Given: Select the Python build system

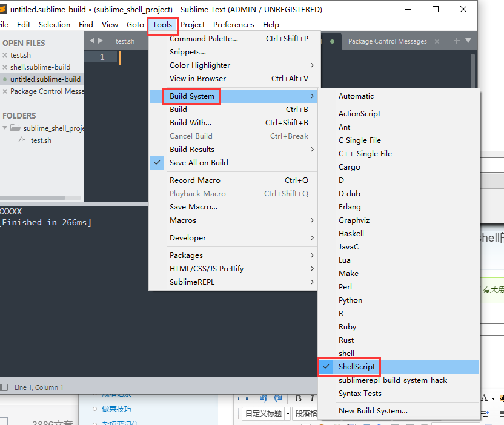Looking at the screenshot, I should (399, 300).
